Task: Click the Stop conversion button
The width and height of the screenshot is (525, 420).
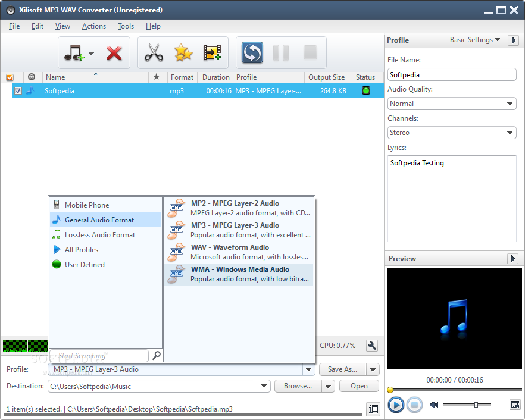Action: pyautogui.click(x=310, y=53)
